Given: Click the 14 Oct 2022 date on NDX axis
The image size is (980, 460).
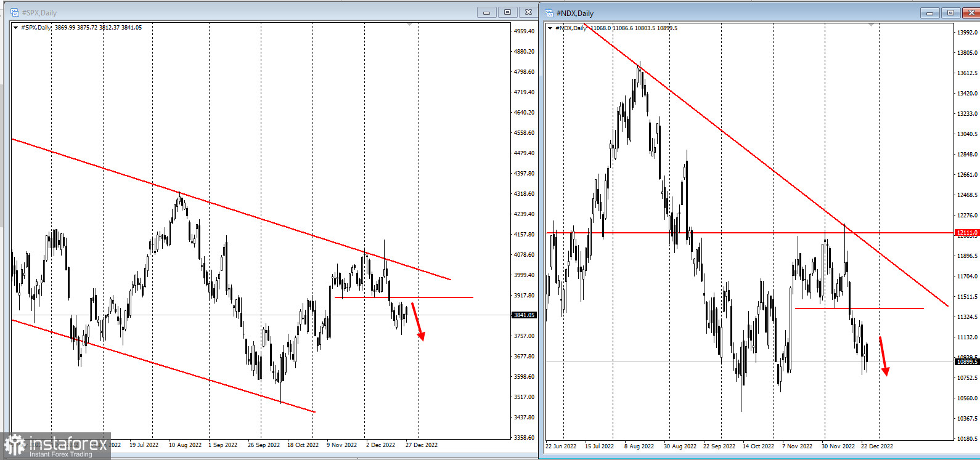Looking at the screenshot, I should pyautogui.click(x=758, y=446).
